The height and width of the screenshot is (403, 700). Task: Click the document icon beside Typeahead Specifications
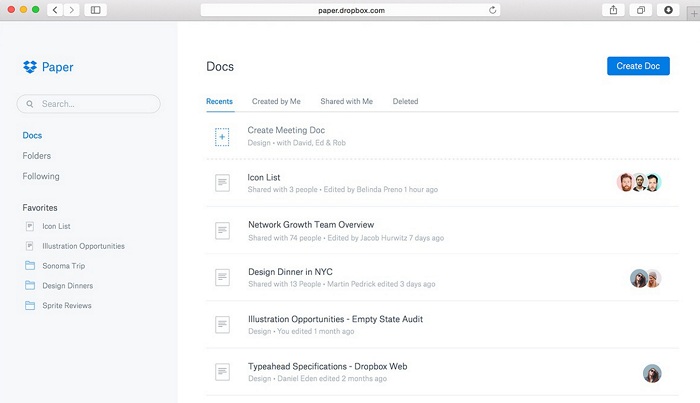click(x=222, y=372)
